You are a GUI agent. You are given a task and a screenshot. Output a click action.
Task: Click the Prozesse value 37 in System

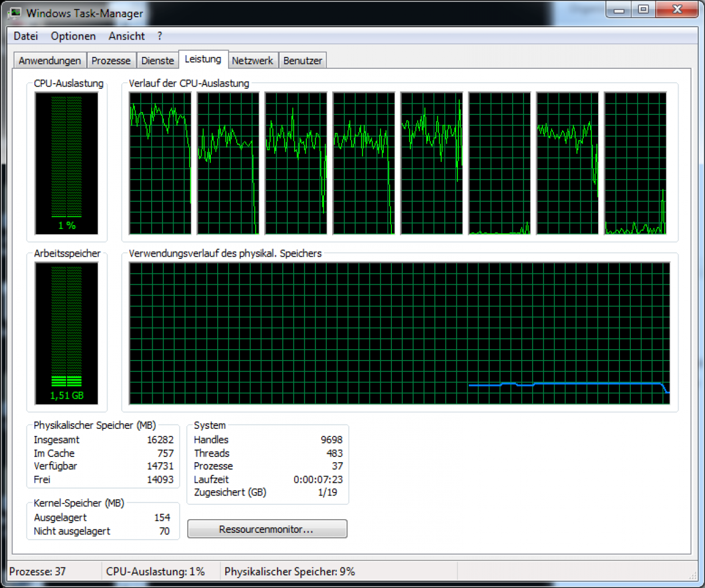[337, 466]
